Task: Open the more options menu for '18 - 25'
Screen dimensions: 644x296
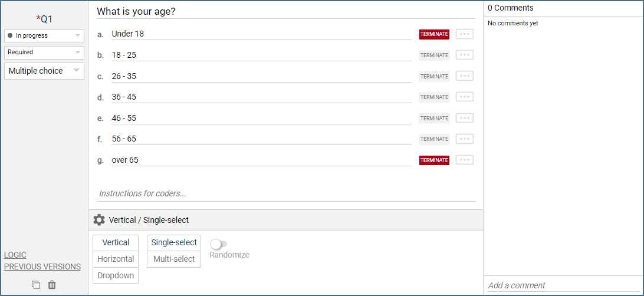Action: (465, 55)
